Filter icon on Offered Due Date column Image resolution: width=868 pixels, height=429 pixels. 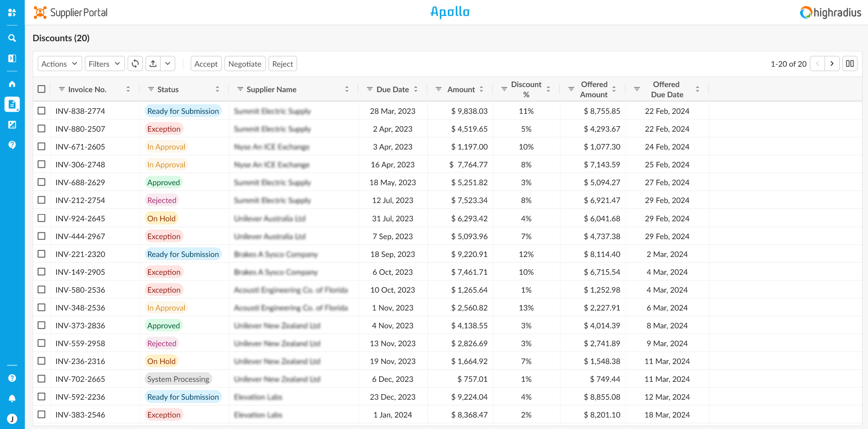tap(637, 89)
